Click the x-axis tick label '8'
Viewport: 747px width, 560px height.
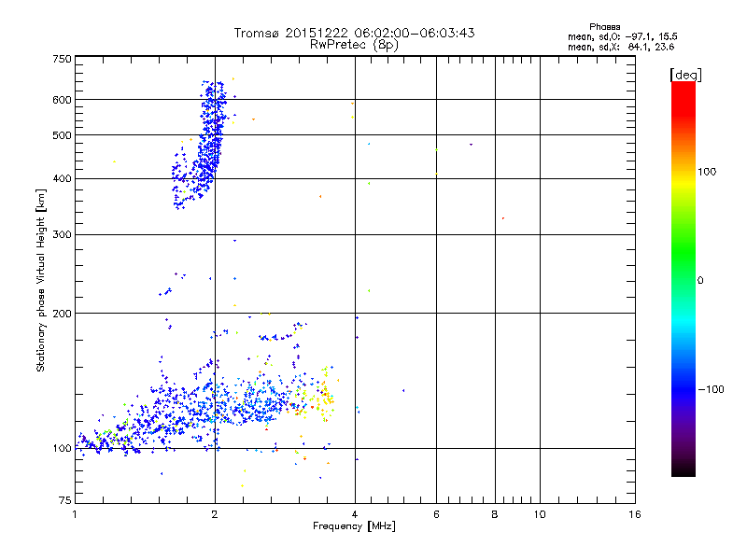pyautogui.click(x=495, y=514)
